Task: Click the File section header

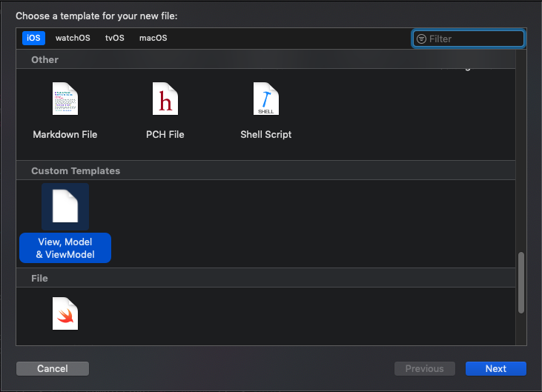Action: point(265,278)
